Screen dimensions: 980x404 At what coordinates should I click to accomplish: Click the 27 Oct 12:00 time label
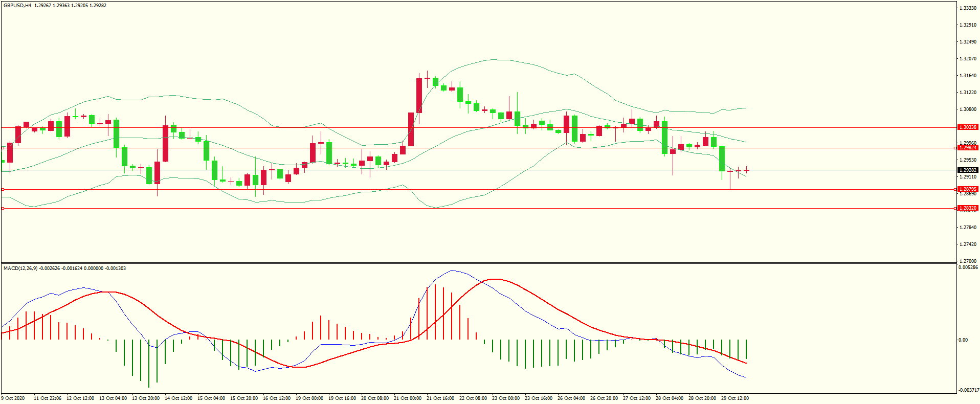pos(637,398)
